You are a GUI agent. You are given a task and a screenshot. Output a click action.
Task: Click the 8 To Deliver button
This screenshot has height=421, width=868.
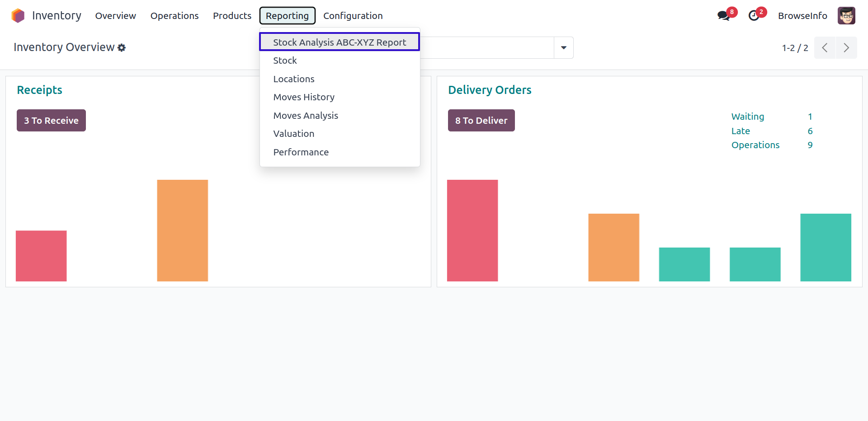tap(481, 121)
